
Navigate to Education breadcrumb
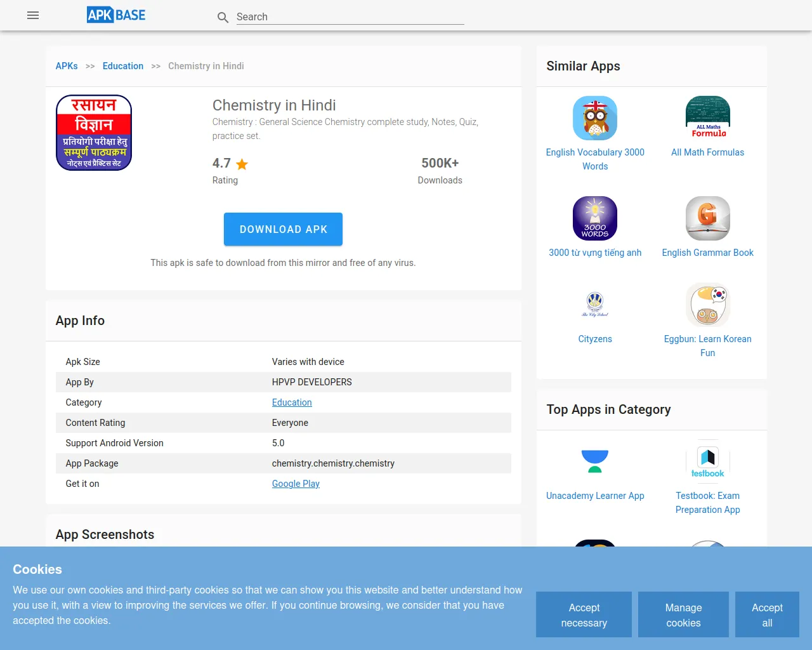(123, 66)
